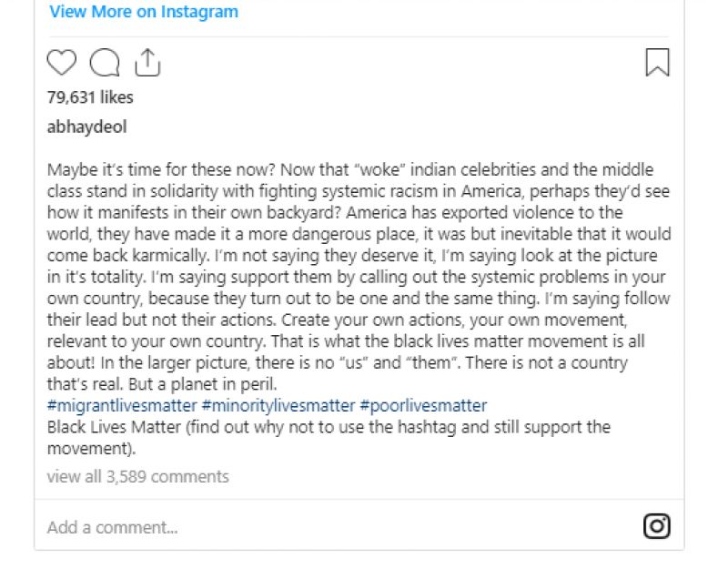
Task: Open the abhaydeol profile username
Action: (86, 127)
